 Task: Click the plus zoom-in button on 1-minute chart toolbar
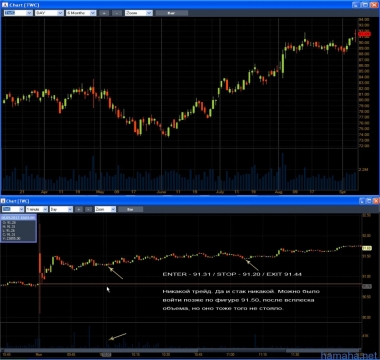tap(79, 209)
